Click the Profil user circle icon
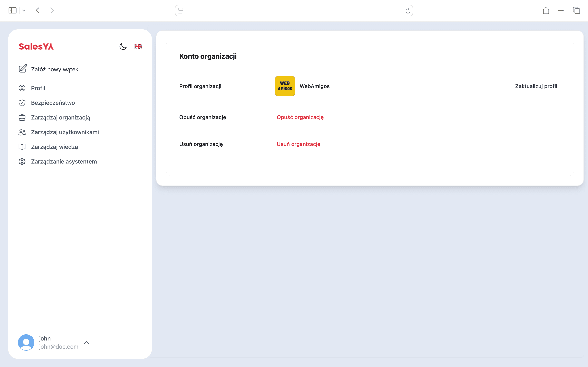Viewport: 588px width, 367px height. point(22,88)
